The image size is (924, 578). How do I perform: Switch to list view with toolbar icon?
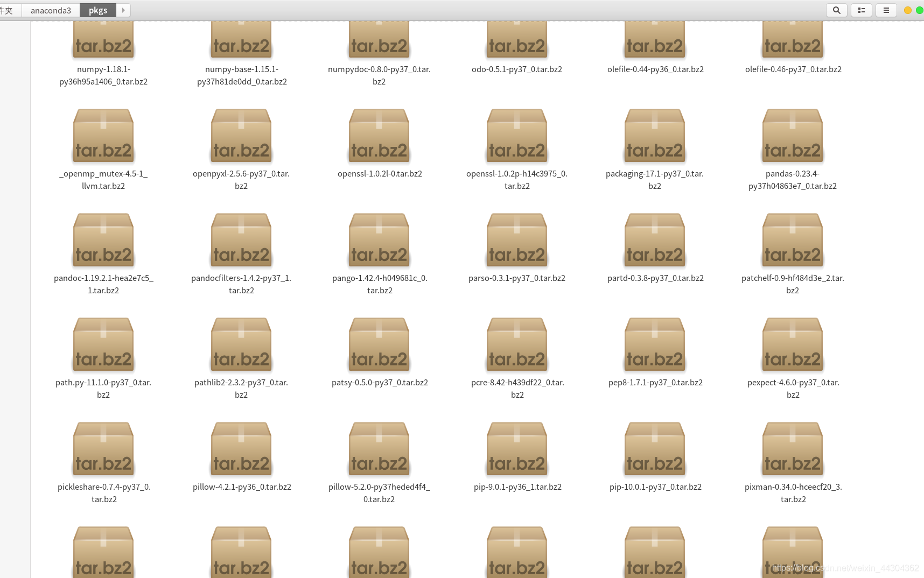(x=862, y=10)
